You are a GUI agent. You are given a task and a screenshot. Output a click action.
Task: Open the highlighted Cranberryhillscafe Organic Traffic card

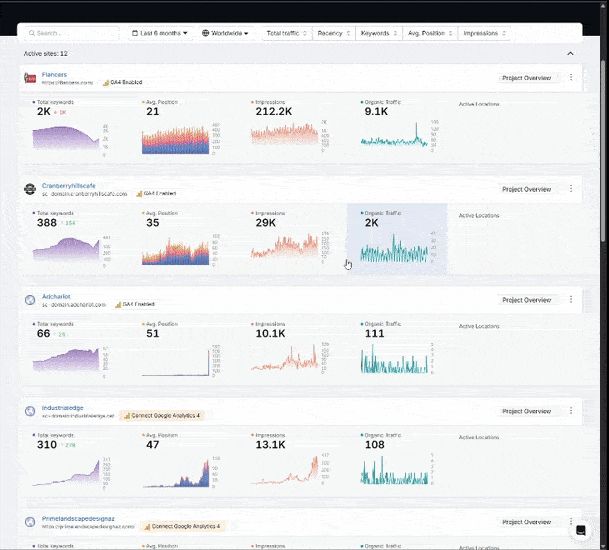[397, 239]
